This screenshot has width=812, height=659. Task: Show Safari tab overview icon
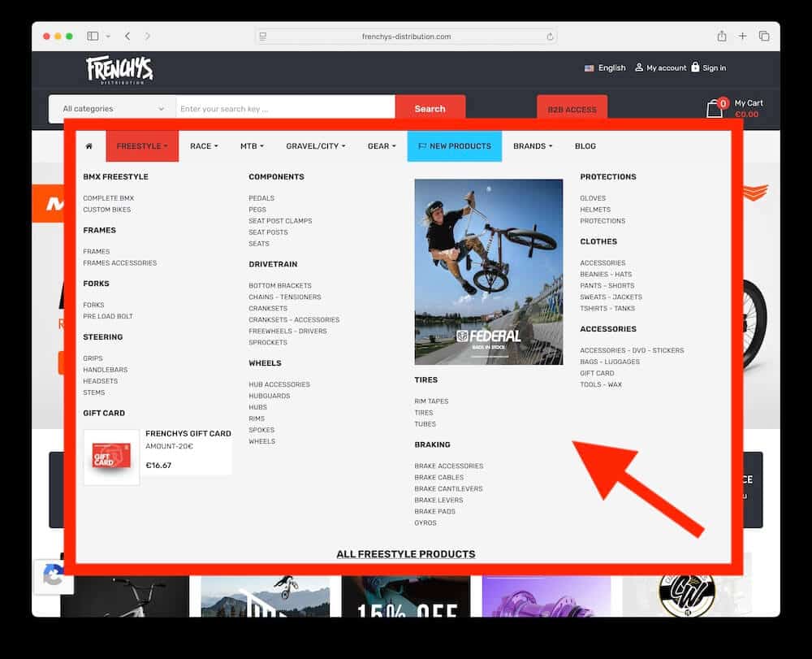pos(764,36)
